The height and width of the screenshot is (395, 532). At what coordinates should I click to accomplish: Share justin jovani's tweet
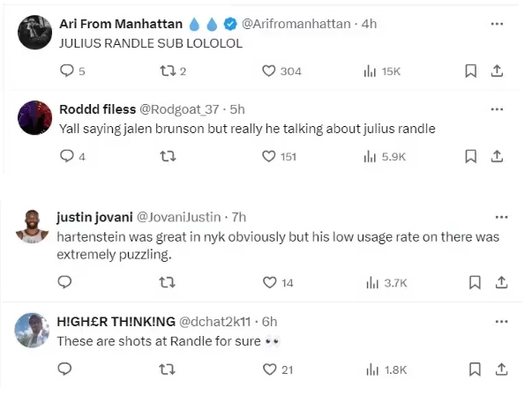[500, 282]
